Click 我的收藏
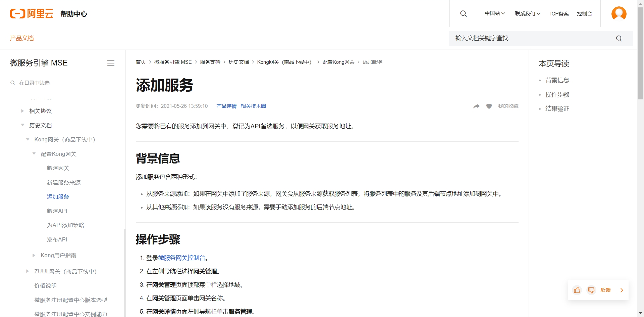Image resolution: width=644 pixels, height=317 pixels. click(508, 106)
